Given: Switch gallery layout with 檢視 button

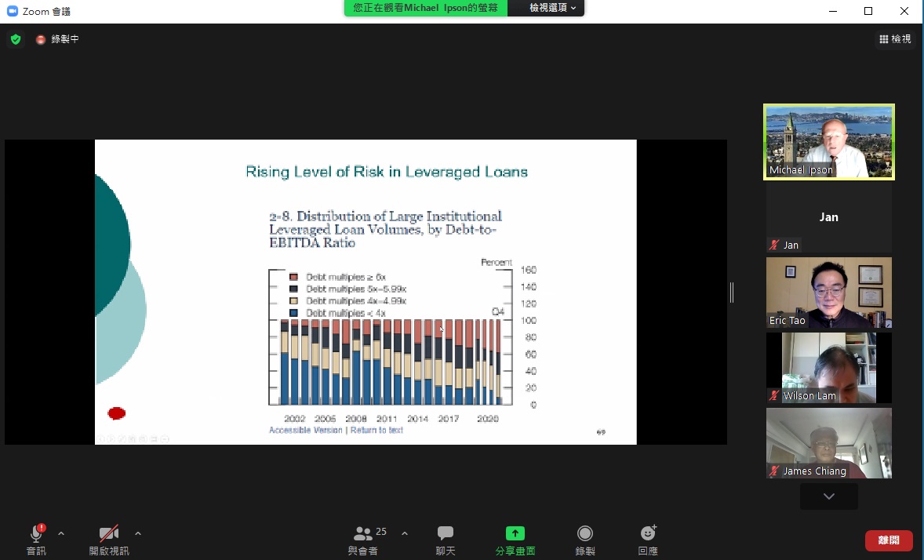Looking at the screenshot, I should (x=895, y=39).
